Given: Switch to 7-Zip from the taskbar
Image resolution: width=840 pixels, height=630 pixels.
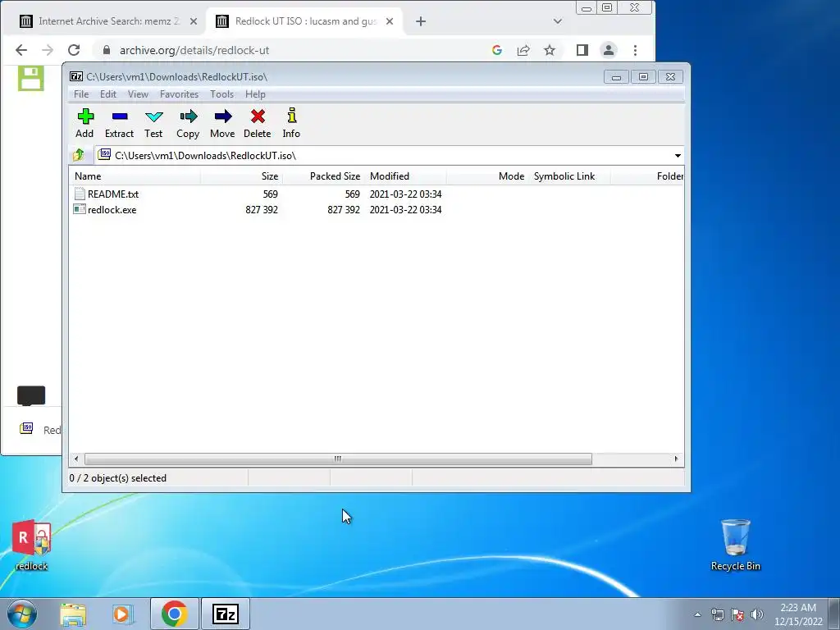Looking at the screenshot, I should click(225, 614).
